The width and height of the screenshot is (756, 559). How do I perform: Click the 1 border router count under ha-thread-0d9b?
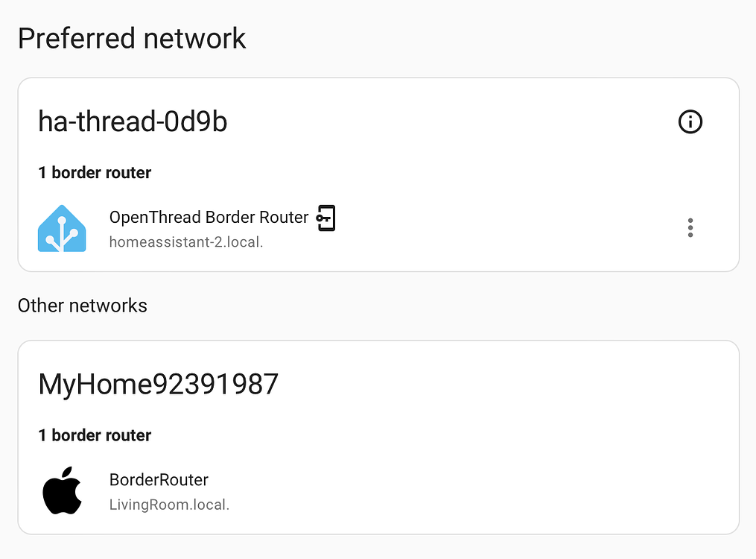point(95,172)
